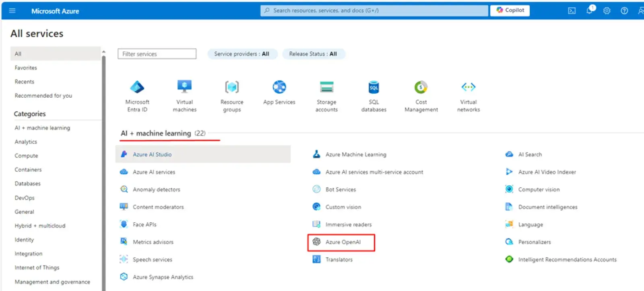The height and width of the screenshot is (291, 644).
Task: Select Management and governance category
Action: [x=52, y=282]
